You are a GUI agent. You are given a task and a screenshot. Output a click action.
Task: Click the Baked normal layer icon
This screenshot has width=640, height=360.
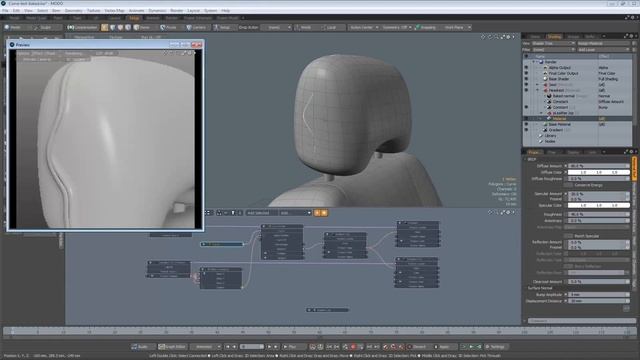(x=549, y=96)
